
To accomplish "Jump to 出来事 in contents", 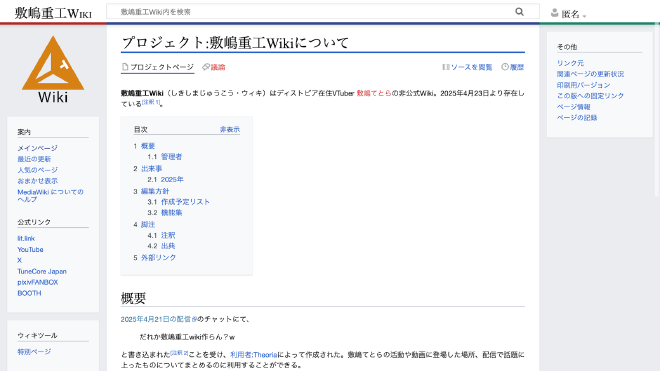I will [152, 168].
